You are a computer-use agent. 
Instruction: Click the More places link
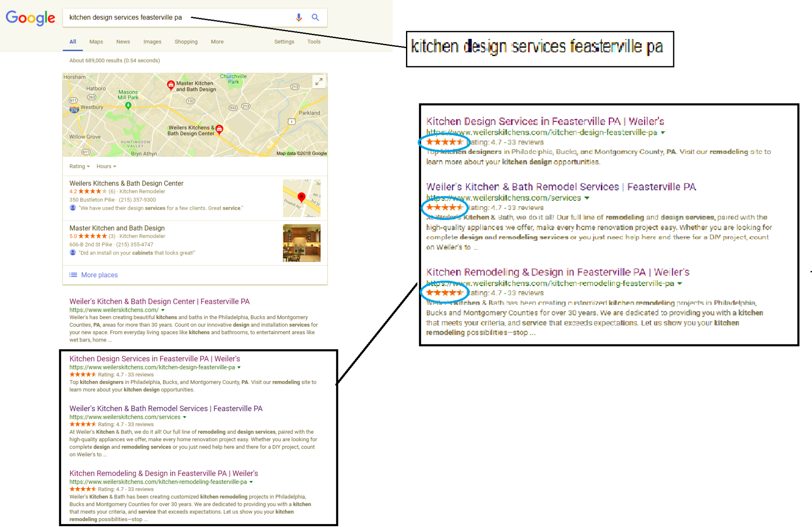click(99, 275)
